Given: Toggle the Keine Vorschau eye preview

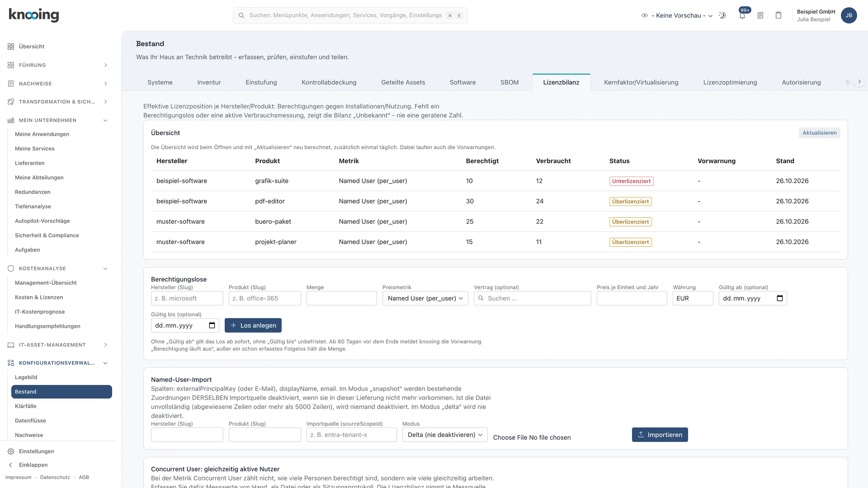Looking at the screenshot, I should tap(645, 15).
